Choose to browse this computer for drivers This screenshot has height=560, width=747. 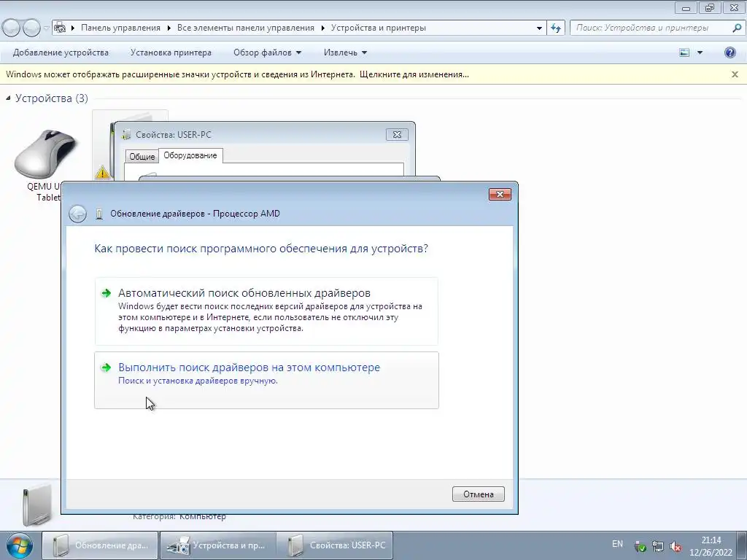coord(266,380)
